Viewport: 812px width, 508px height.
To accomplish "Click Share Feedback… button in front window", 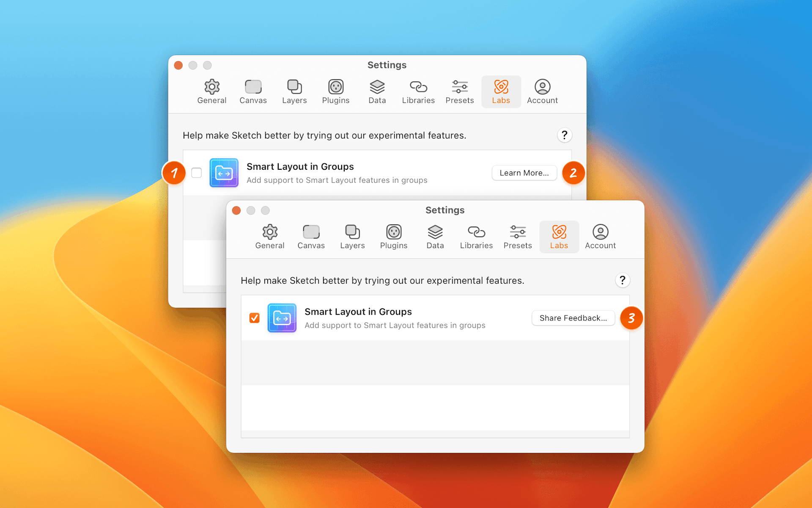I will coord(573,318).
